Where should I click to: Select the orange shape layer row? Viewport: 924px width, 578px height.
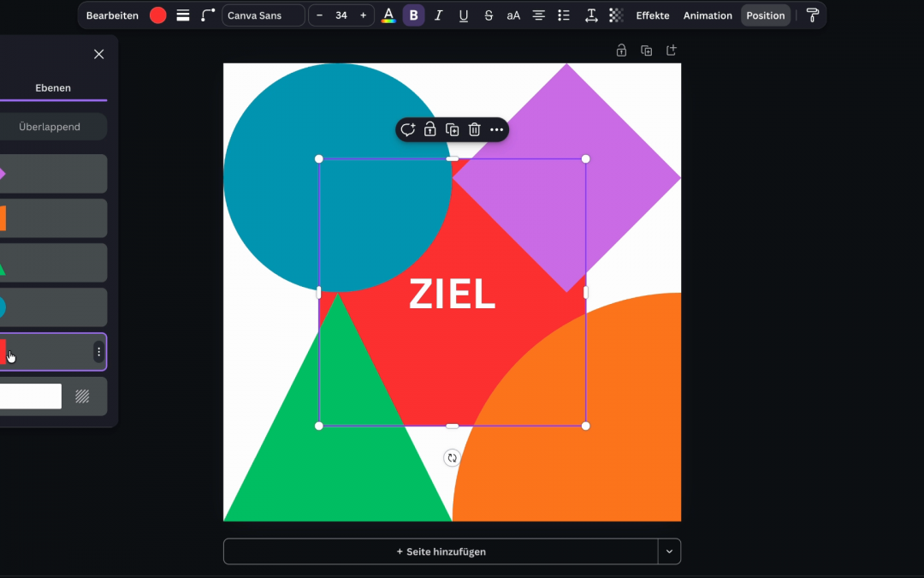point(53,218)
